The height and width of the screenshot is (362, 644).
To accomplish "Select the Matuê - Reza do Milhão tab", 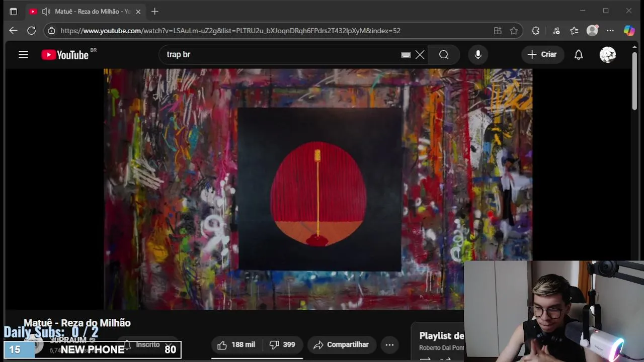I will 85,11.
